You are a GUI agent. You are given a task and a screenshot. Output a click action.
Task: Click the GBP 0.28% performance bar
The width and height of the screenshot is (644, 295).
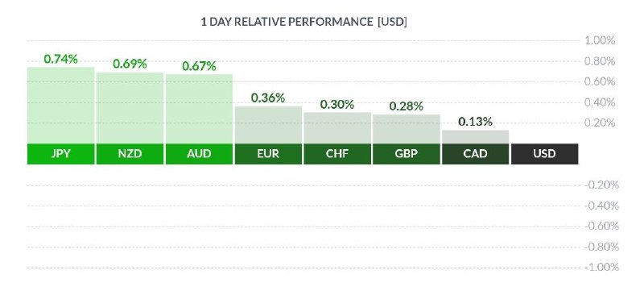click(x=407, y=129)
